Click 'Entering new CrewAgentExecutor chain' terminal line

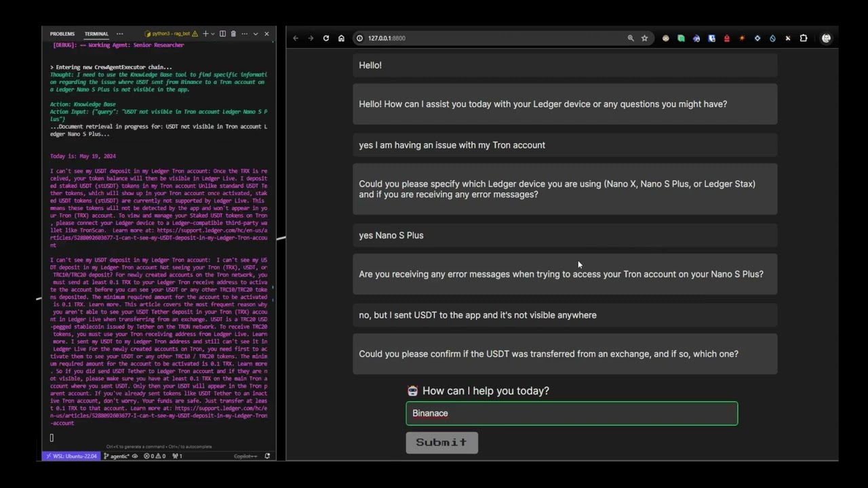(x=111, y=67)
